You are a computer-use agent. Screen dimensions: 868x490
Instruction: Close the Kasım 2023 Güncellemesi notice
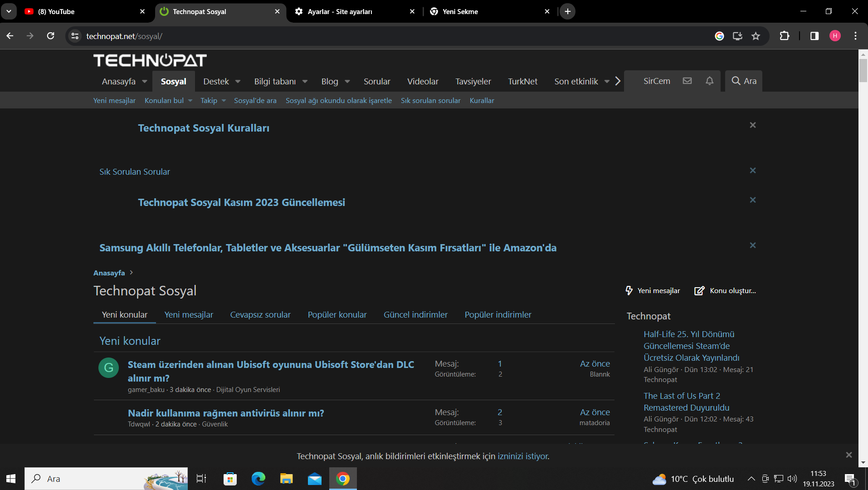point(753,200)
